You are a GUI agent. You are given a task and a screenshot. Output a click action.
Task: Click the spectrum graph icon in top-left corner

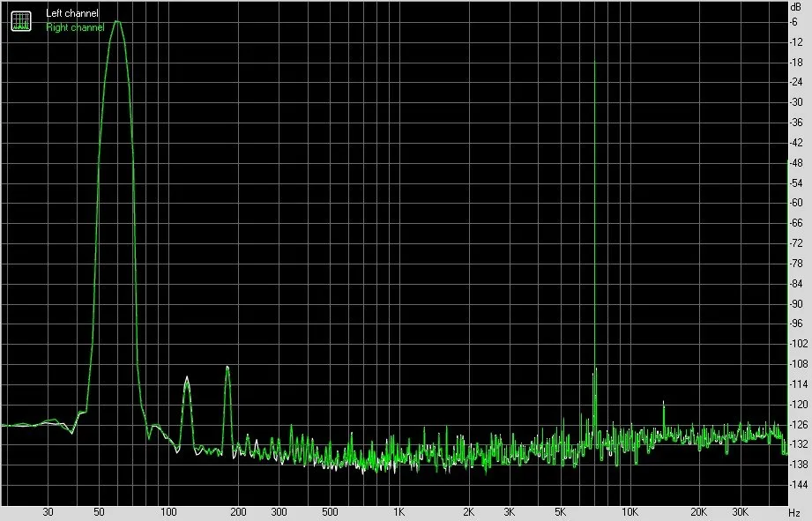(21, 21)
